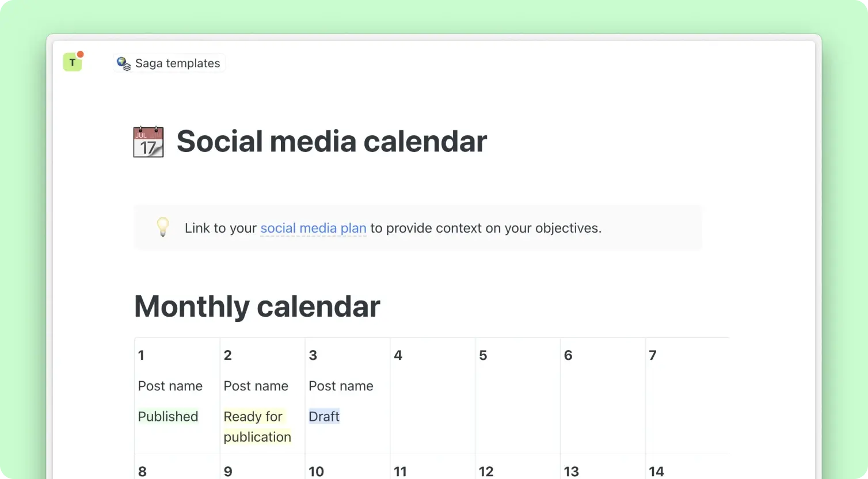The image size is (868, 479).
Task: Click the Social media calendar title
Action: (x=332, y=142)
